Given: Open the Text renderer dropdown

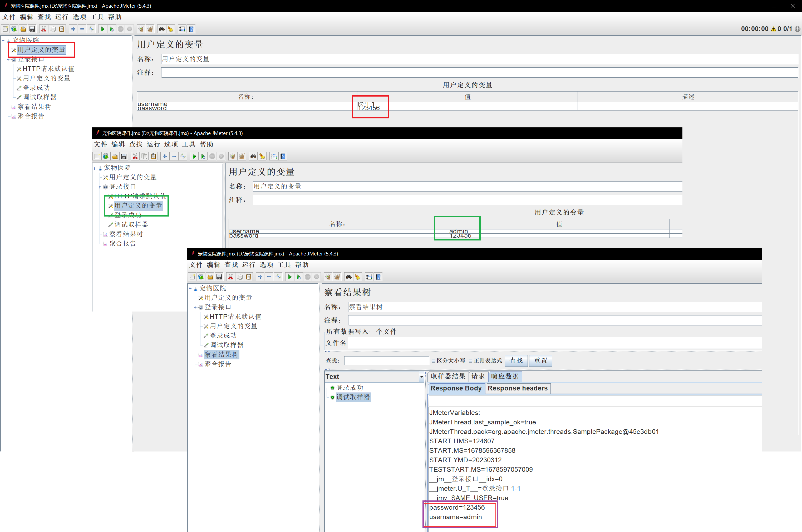Looking at the screenshot, I should point(421,377).
